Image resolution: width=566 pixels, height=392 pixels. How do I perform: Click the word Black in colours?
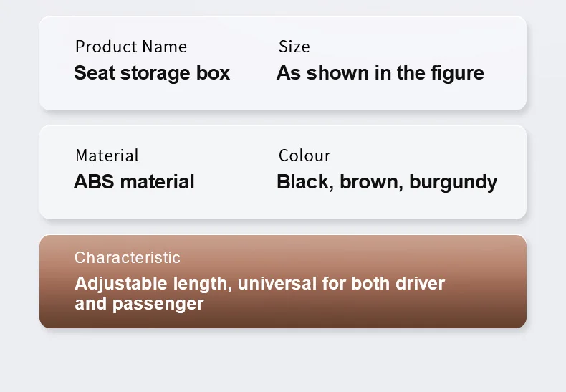click(302, 182)
